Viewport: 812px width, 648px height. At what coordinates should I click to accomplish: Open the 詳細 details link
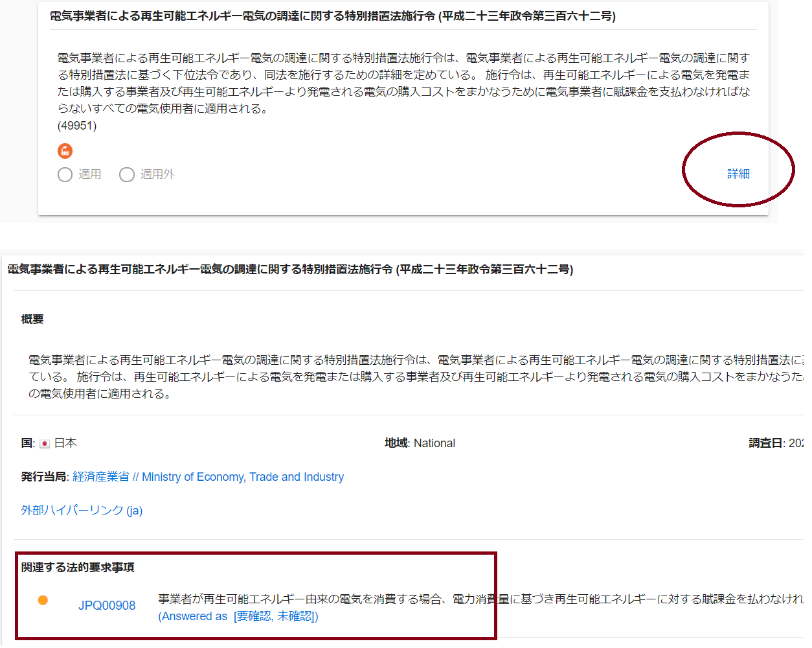(738, 174)
